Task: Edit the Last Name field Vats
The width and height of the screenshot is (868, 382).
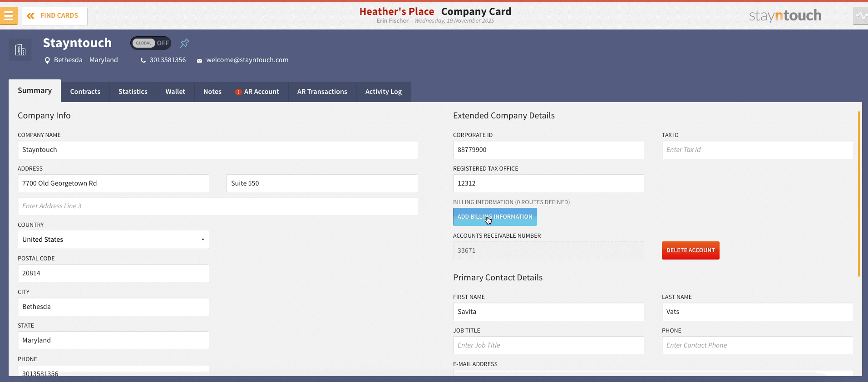Action: pyautogui.click(x=757, y=312)
